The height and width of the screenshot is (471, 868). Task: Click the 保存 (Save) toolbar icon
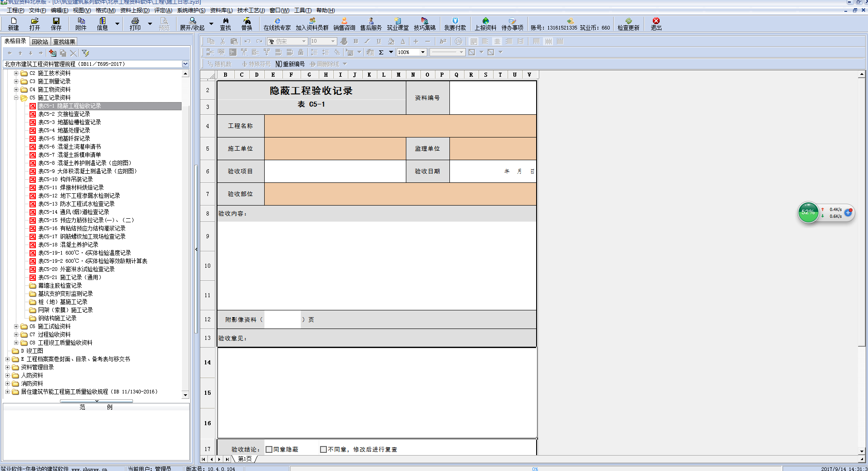tap(56, 24)
